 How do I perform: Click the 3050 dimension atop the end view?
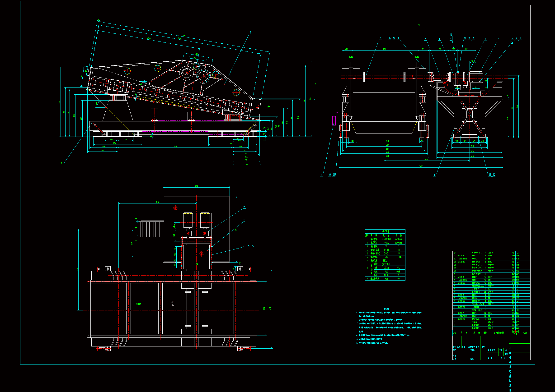pyautogui.click(x=384, y=49)
